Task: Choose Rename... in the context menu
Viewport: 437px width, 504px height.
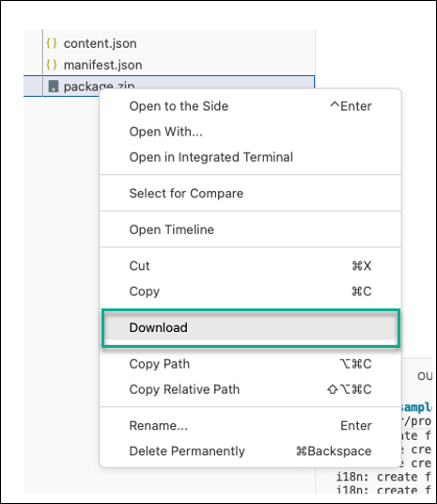Action: click(x=250, y=426)
